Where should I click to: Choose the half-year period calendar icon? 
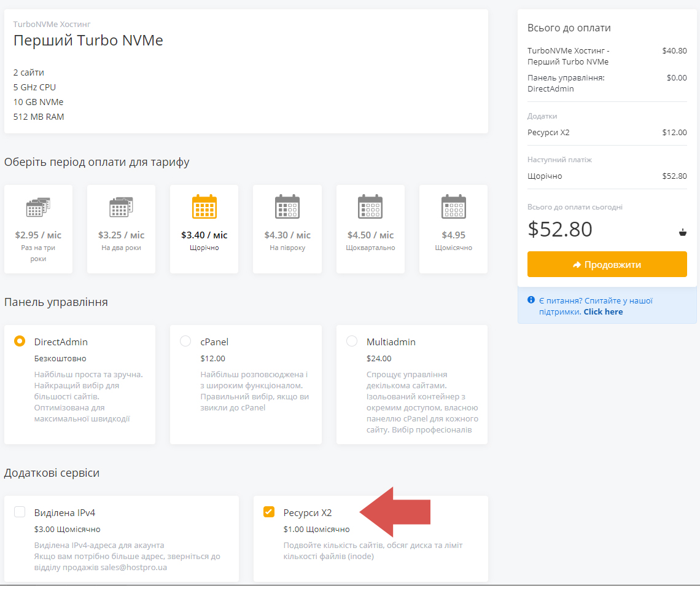pos(287,207)
